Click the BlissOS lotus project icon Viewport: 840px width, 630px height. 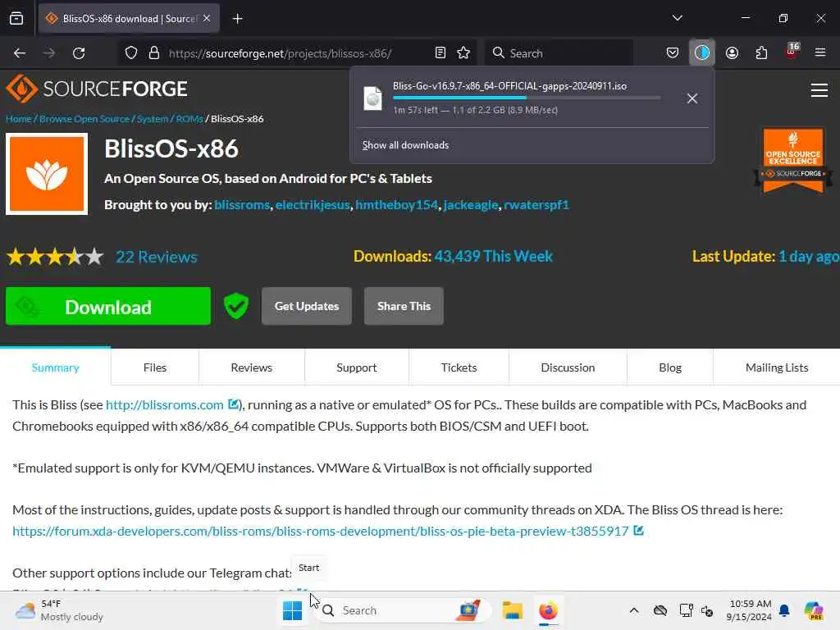click(x=47, y=174)
